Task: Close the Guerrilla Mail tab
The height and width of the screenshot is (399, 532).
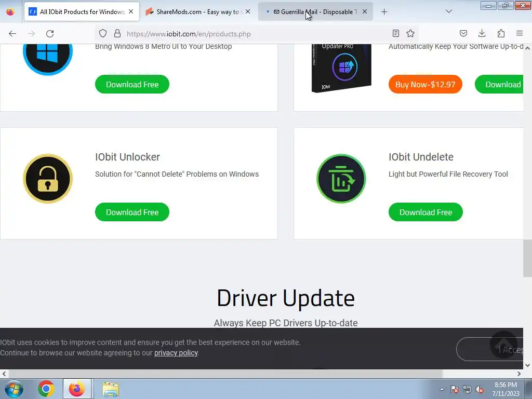Action: pyautogui.click(x=365, y=11)
